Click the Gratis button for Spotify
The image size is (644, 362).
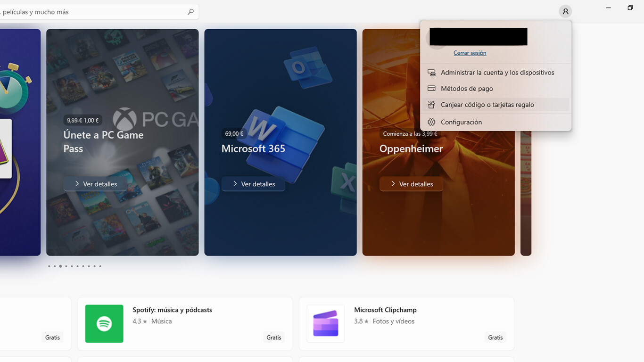(x=274, y=337)
